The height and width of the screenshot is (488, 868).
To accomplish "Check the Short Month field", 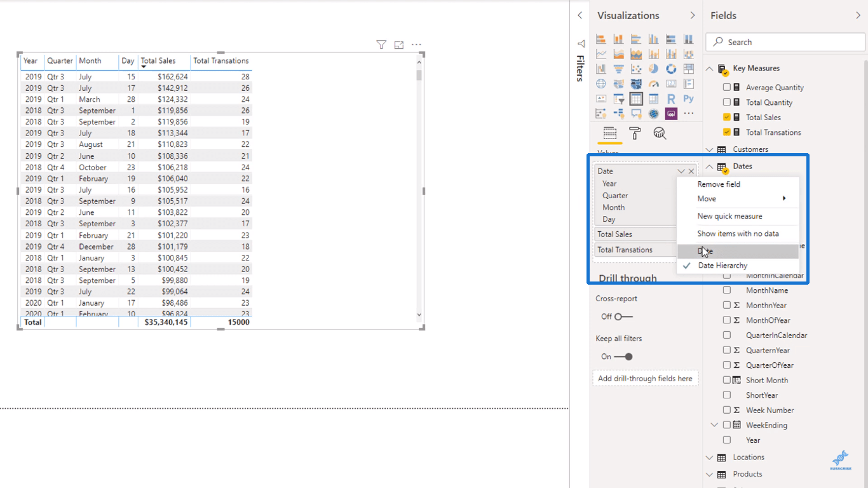I will pyautogui.click(x=727, y=380).
